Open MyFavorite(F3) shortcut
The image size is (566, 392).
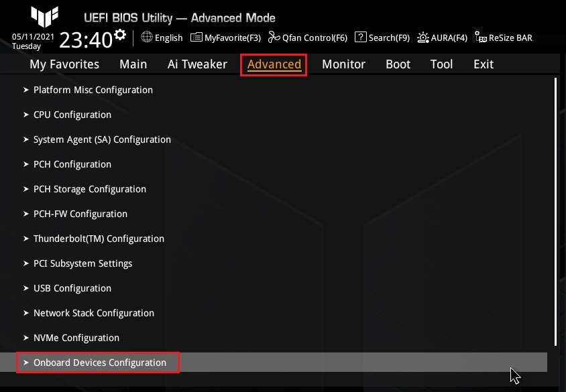233,38
